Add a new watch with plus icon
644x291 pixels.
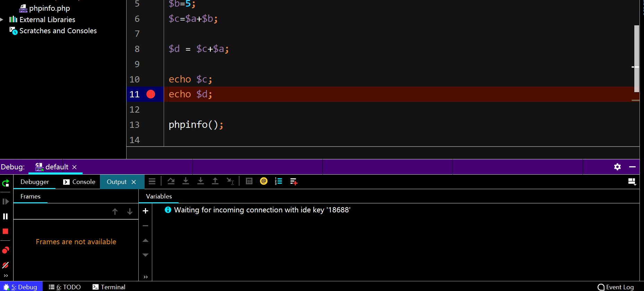tap(146, 211)
